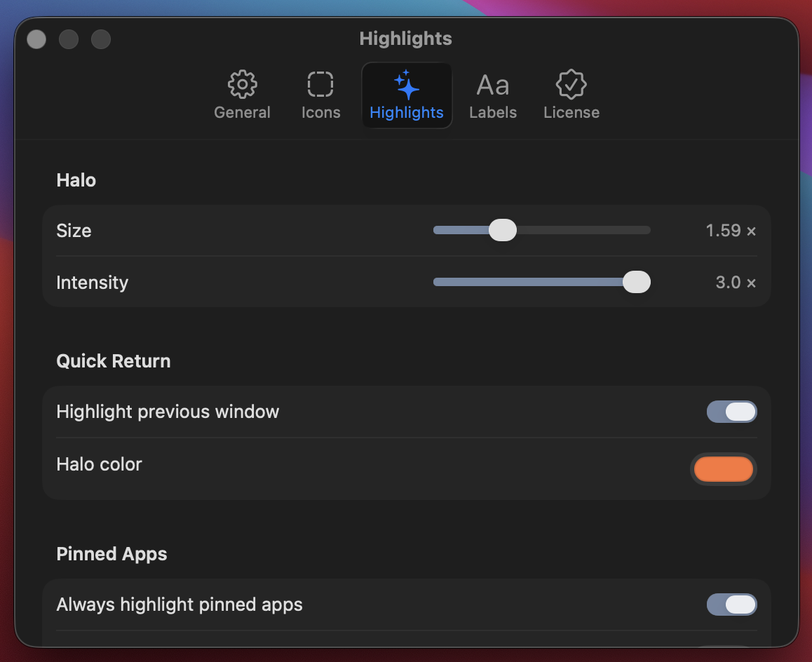Close the Highlights preferences window
Screen dimensions: 812x662
pos(36,39)
